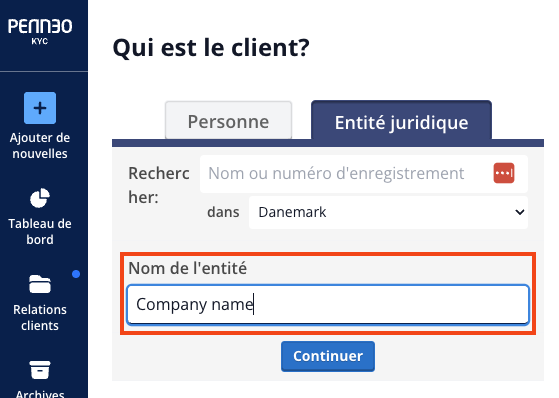Click the Relations clients text link

tap(40, 317)
